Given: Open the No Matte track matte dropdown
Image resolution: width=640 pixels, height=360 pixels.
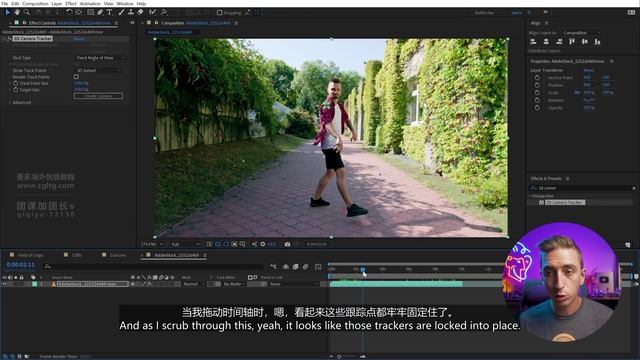Looking at the screenshot, I should (234, 284).
